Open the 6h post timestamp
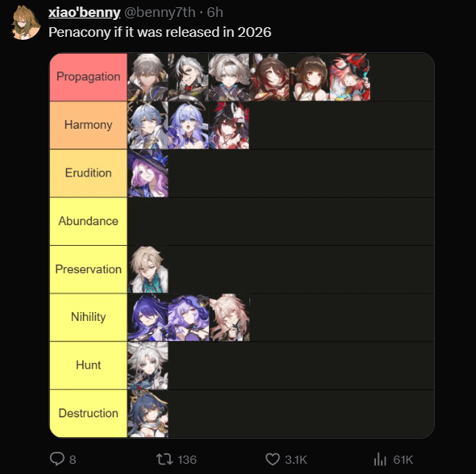Viewport: 476px width, 474px height. (x=215, y=13)
